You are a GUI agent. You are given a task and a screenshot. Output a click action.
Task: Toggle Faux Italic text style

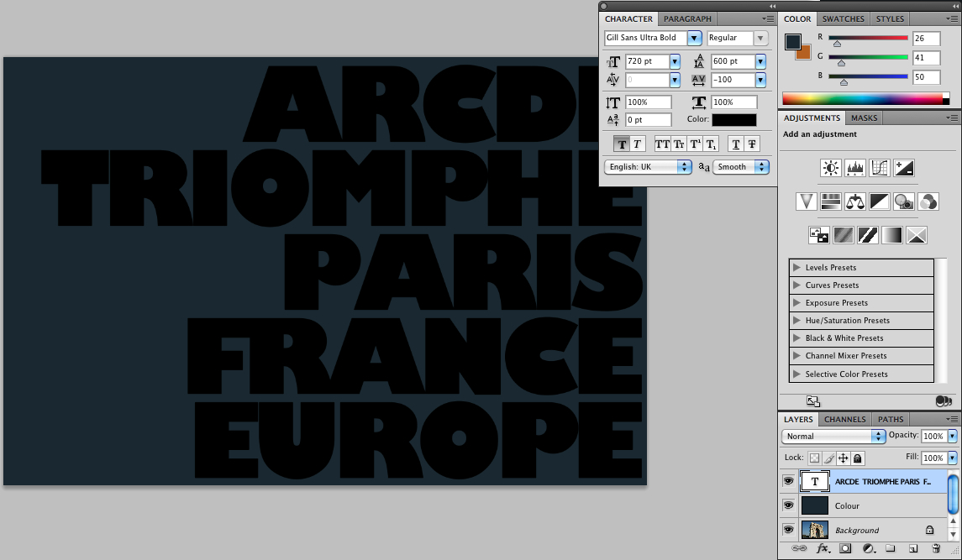(637, 144)
